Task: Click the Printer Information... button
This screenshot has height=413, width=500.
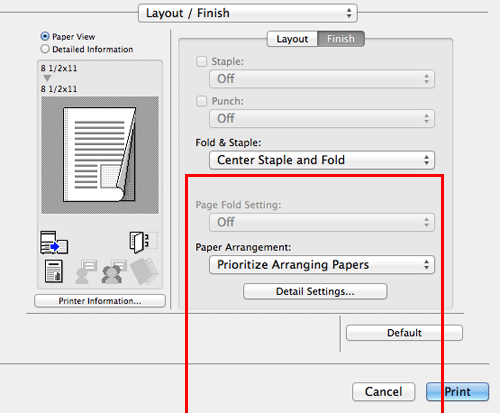Action: click(100, 301)
